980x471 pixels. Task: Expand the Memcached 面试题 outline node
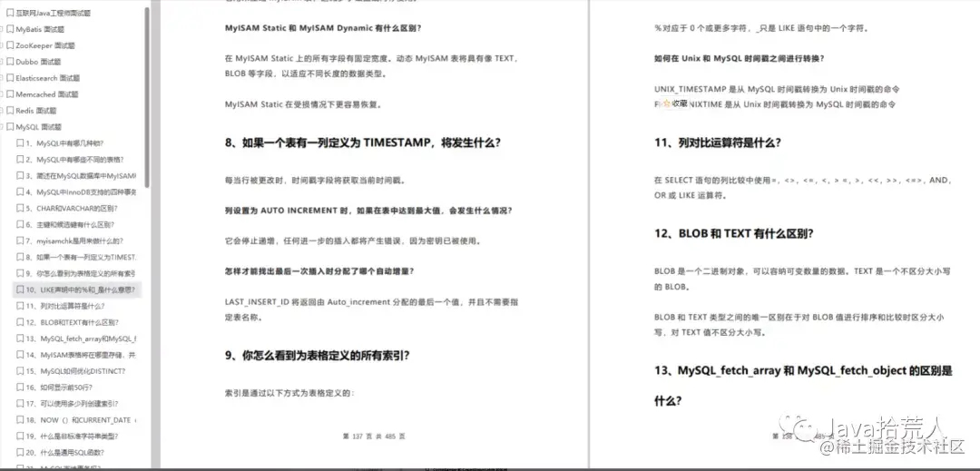coord(2,94)
